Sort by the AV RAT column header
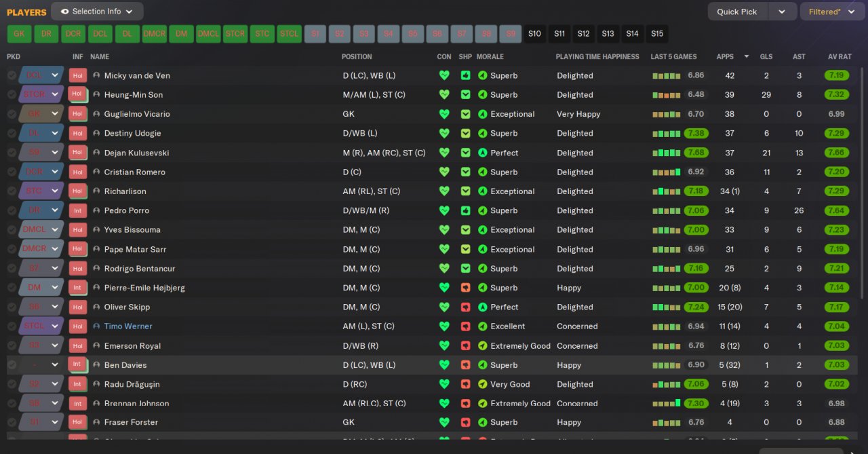 [x=839, y=57]
